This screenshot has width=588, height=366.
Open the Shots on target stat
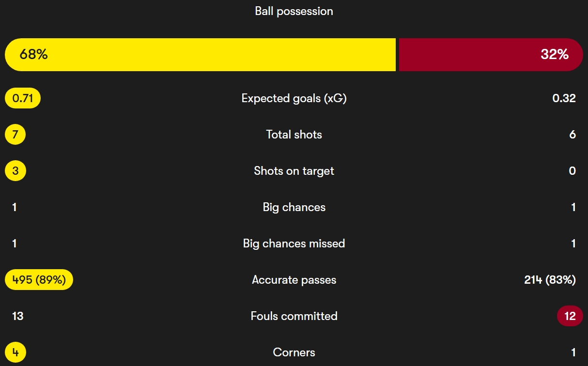[294, 171]
